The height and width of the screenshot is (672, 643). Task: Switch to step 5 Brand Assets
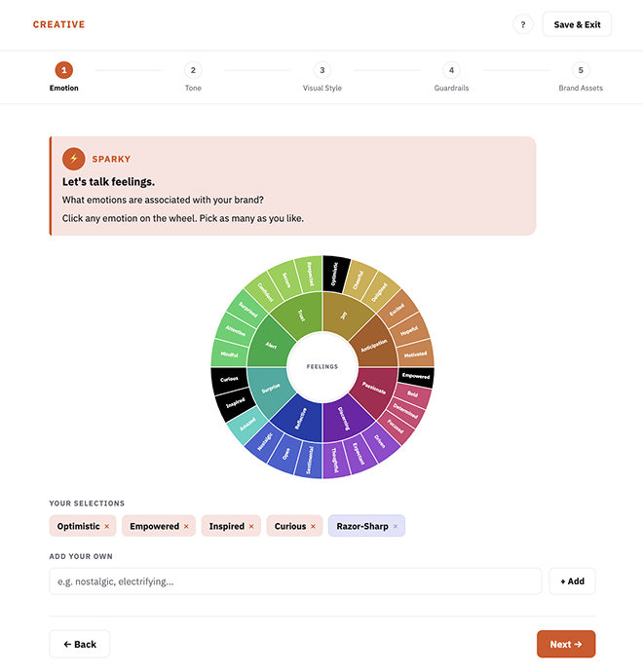tap(581, 77)
